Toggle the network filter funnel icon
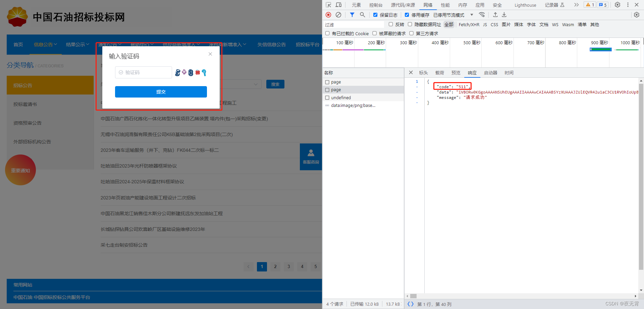 coord(352,15)
